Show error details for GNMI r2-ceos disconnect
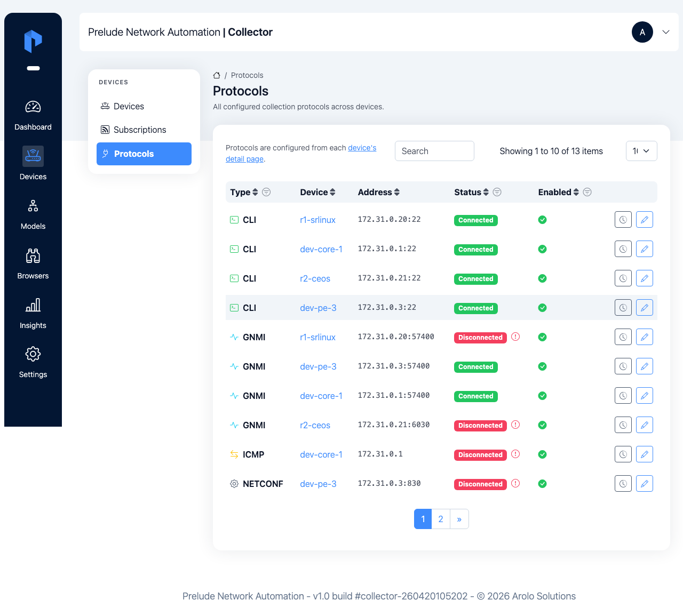Image resolution: width=683 pixels, height=616 pixels. pyautogui.click(x=515, y=425)
